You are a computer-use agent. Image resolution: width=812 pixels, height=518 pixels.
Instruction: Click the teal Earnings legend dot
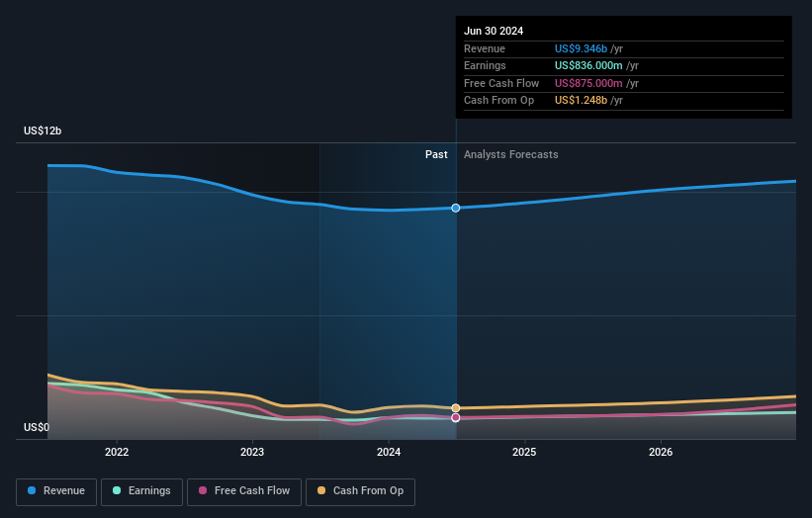click(117, 490)
